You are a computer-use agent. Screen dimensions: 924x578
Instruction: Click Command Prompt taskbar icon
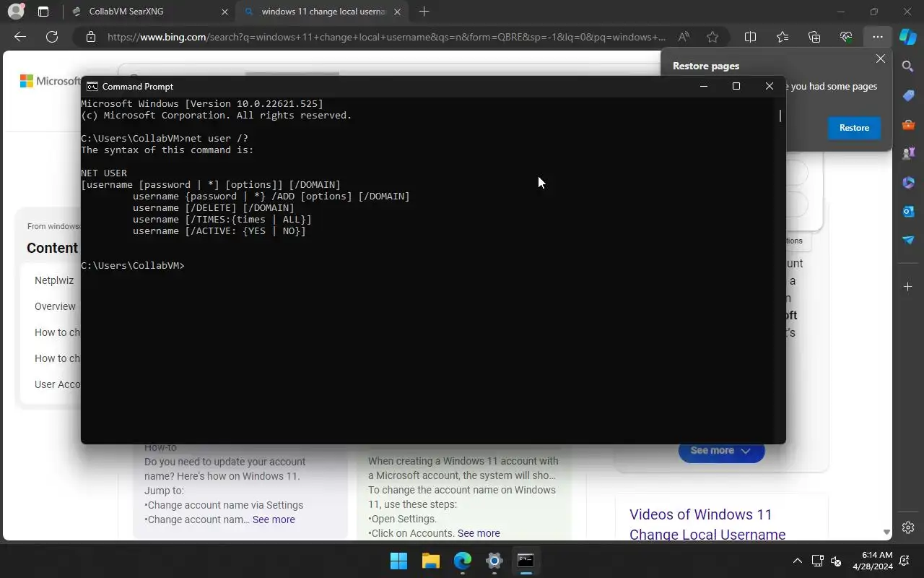tap(526, 561)
